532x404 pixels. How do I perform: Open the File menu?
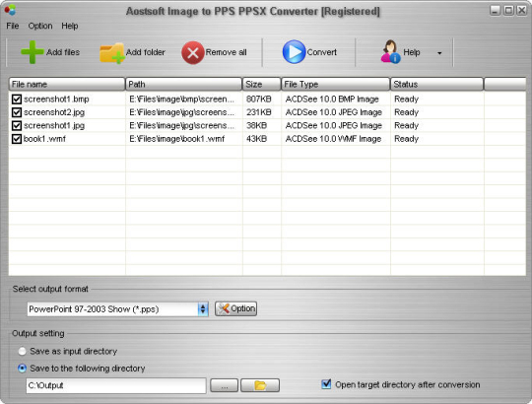13,26
